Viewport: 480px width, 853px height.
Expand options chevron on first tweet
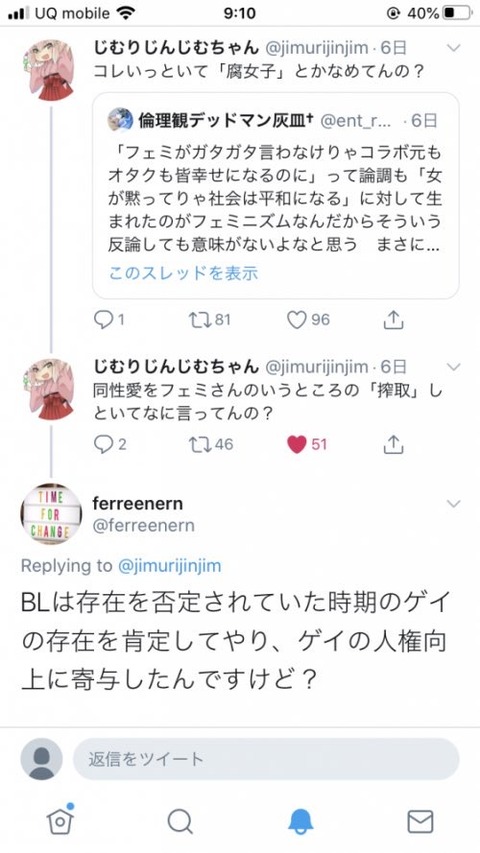click(x=453, y=48)
